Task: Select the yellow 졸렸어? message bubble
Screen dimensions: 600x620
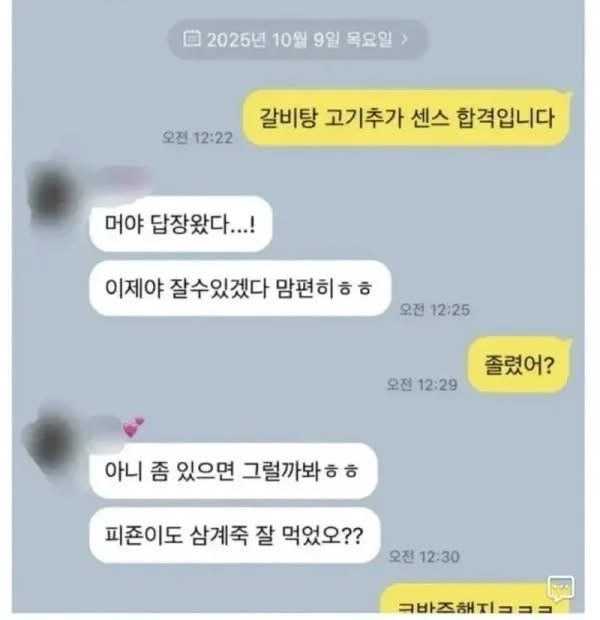Action: [x=520, y=364]
